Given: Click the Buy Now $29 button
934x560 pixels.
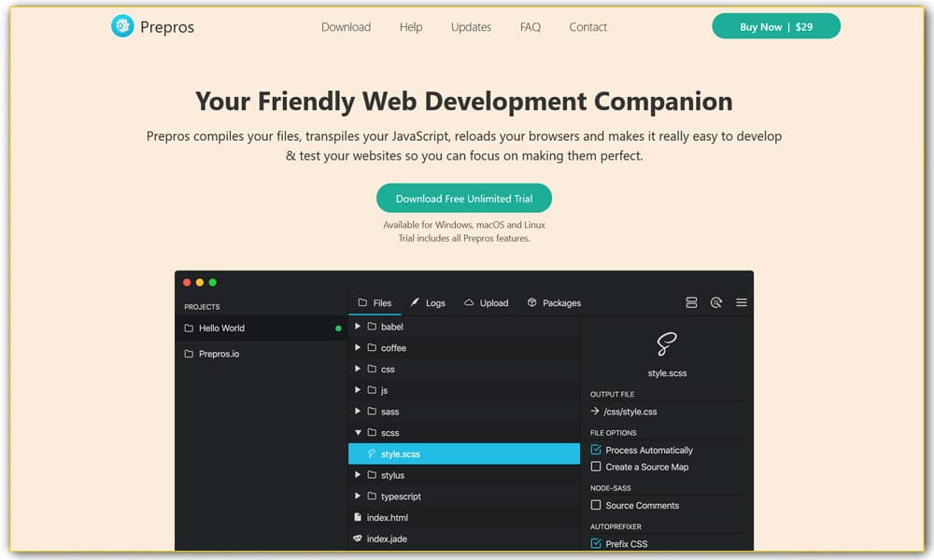Looking at the screenshot, I should tap(775, 27).
